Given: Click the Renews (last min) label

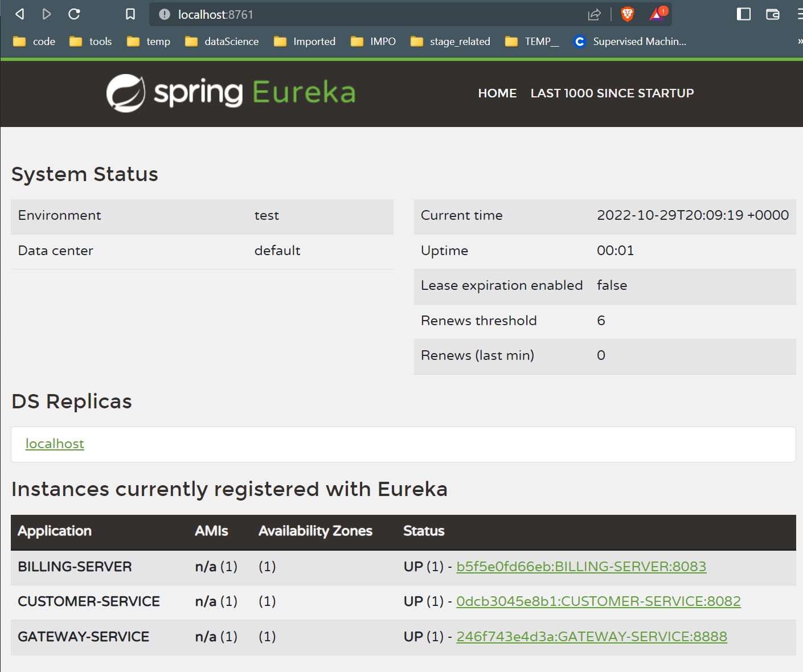Looking at the screenshot, I should 477,355.
